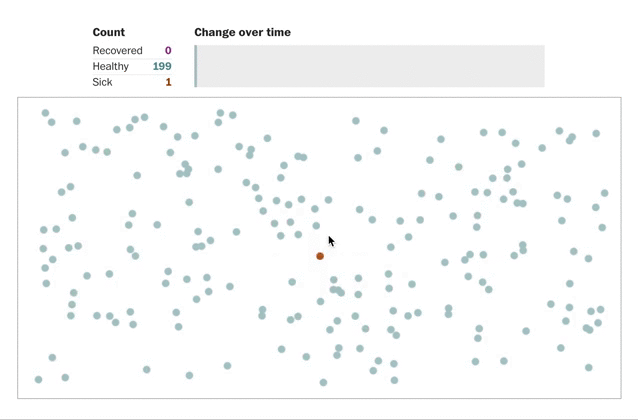Image resolution: width=638 pixels, height=420 pixels.
Task: Click the healthy dot directly above the mouse cursor
Action: (x=328, y=200)
